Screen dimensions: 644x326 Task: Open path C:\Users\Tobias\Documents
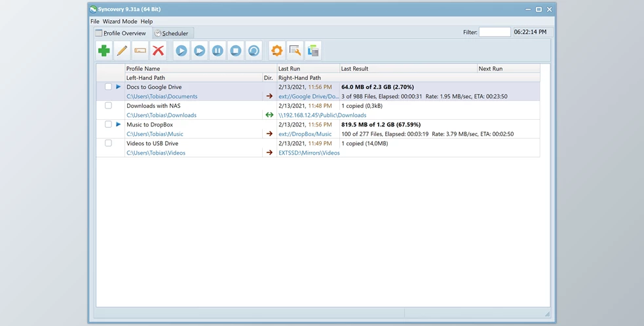[x=162, y=96]
